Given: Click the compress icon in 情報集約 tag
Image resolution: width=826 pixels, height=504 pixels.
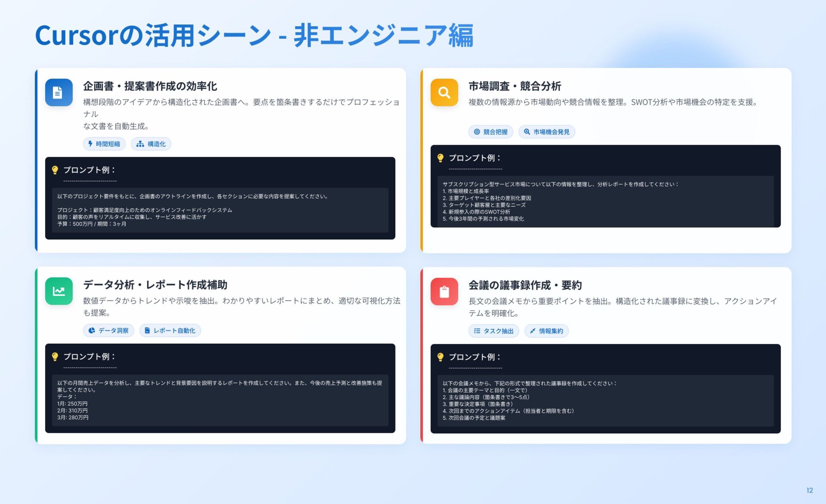Looking at the screenshot, I should coord(533,331).
